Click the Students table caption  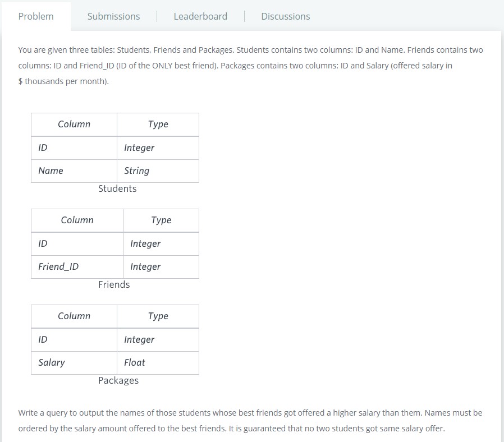(117, 188)
